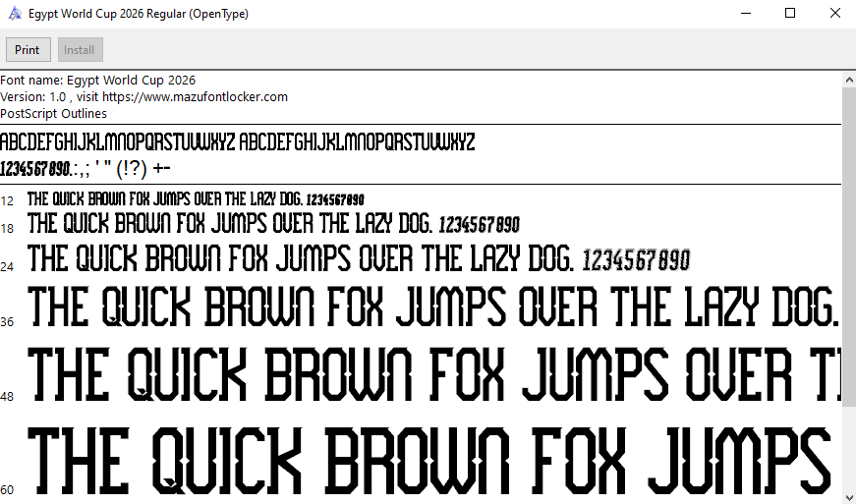Click the Print button

point(28,50)
